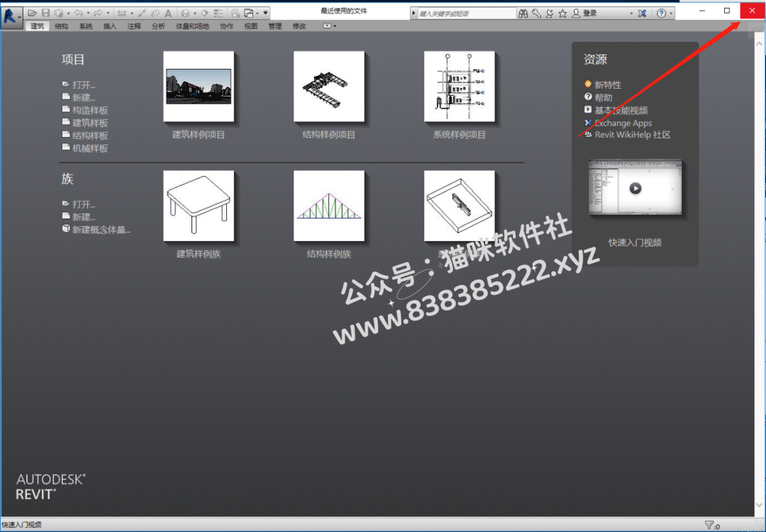Viewport: 766px width, 532px height.
Task: Click the Switch Windows icon
Action: pyautogui.click(x=249, y=13)
